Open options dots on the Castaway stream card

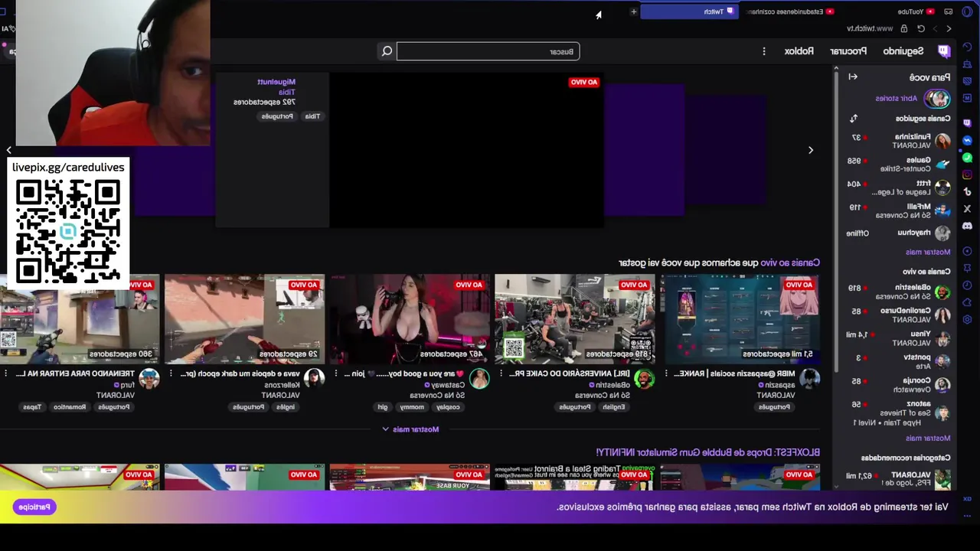click(336, 373)
